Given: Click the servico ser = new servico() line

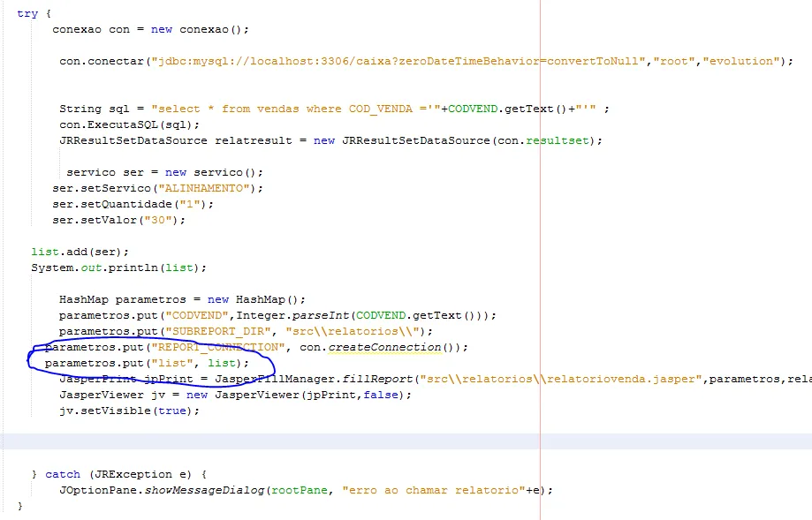Looking at the screenshot, I should (164, 172).
